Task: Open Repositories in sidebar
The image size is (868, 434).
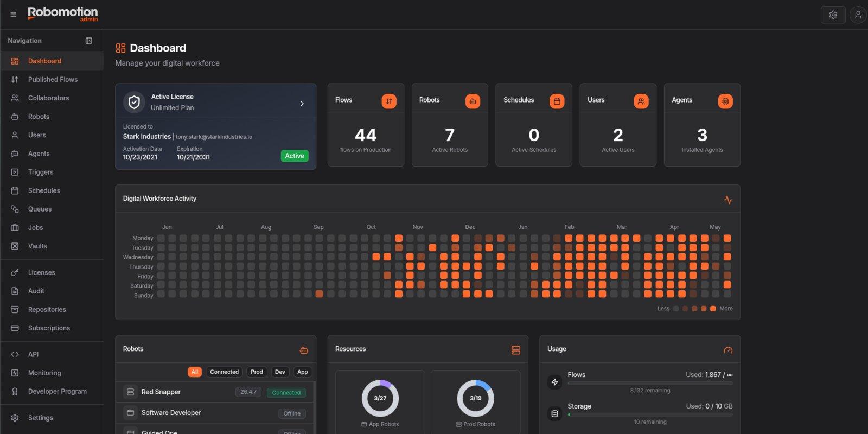Action: [x=52, y=309]
